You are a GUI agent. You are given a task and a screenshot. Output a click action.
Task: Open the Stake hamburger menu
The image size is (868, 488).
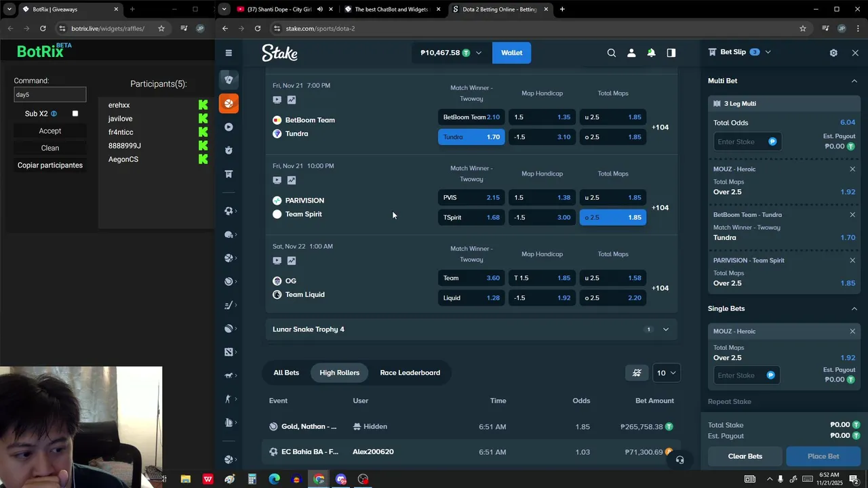[x=229, y=53]
